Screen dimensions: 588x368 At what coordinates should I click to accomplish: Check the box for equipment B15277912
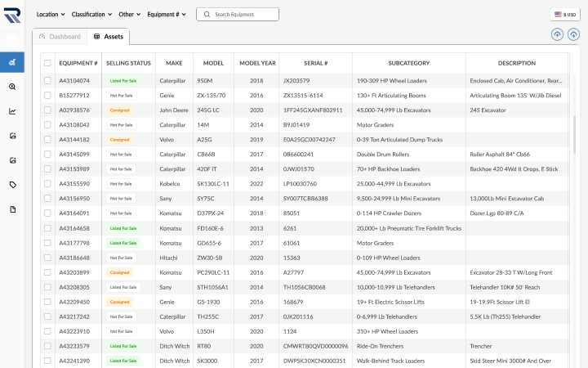pos(47,96)
